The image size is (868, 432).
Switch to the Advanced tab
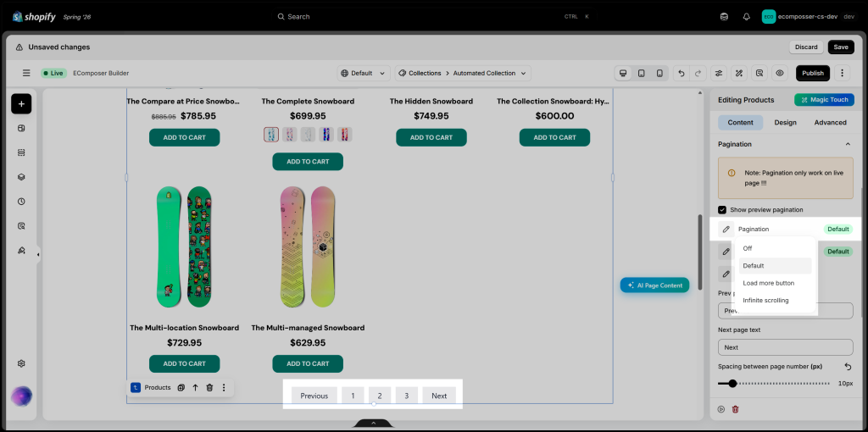coord(830,122)
